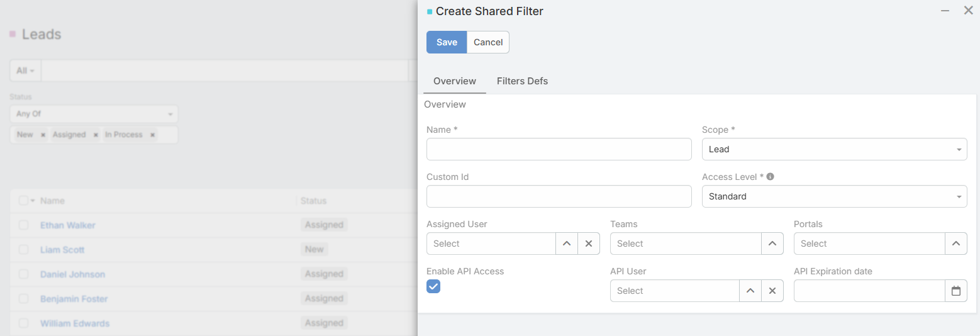
Task: Select the checkbox for Liam Scott
Action: (x=23, y=250)
